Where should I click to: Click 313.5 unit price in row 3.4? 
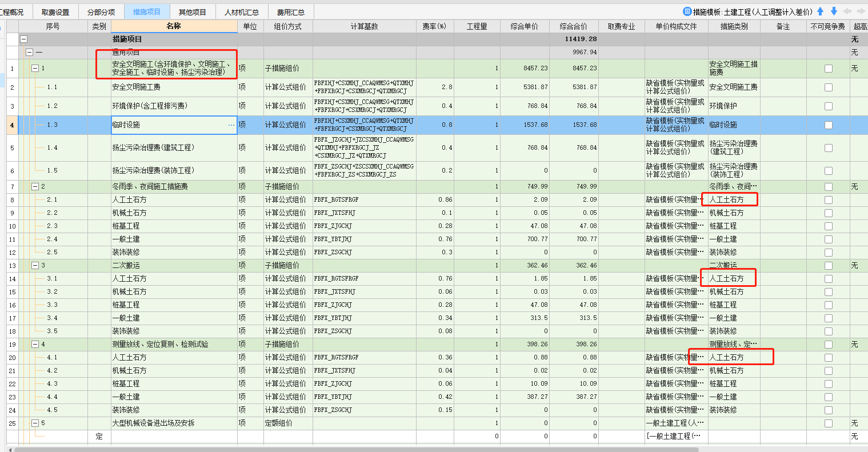tap(525, 318)
